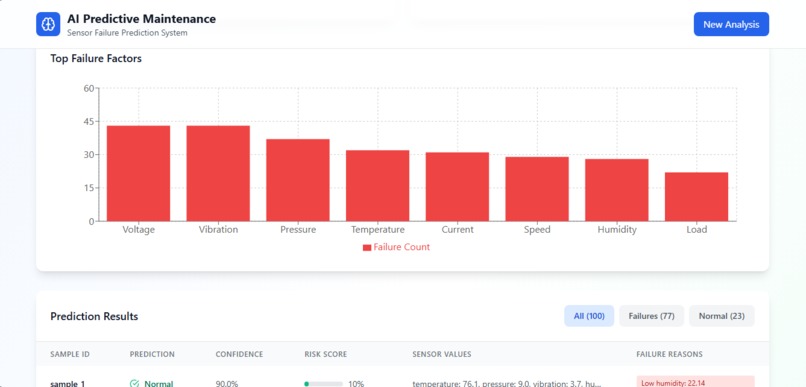806x387 pixels.
Task: Select the Temperature bar
Action: [x=377, y=186]
